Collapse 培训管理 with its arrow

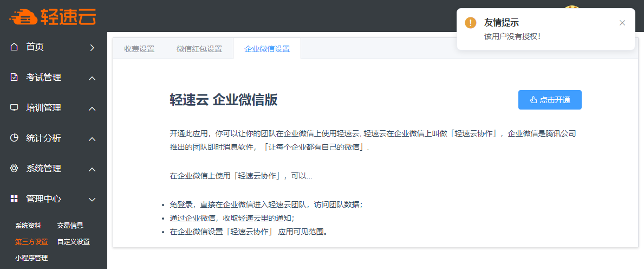pyautogui.click(x=93, y=108)
